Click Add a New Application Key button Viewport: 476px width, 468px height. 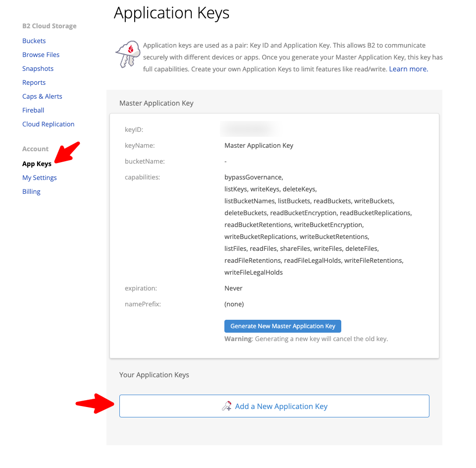274,406
